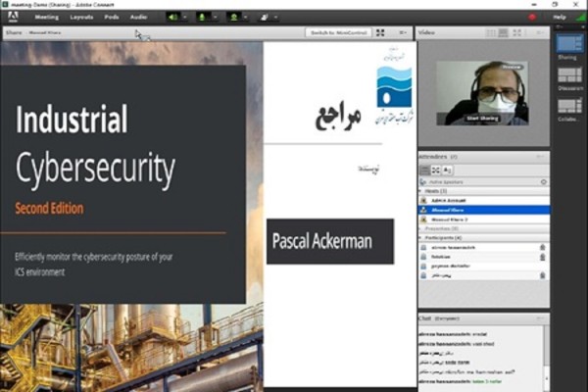Toggle the webcam icon in toolbar
This screenshot has height=392, width=588.
click(x=233, y=17)
